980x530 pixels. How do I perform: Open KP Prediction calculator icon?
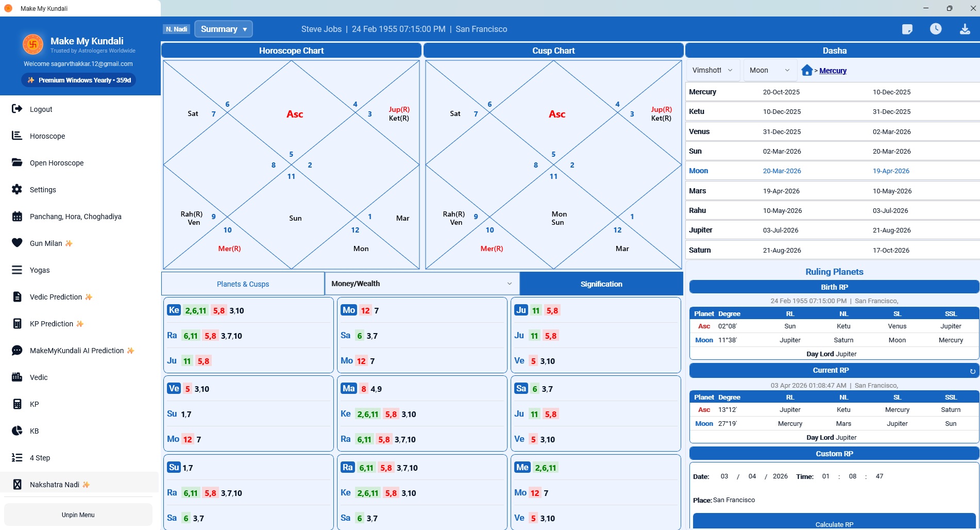pos(17,323)
